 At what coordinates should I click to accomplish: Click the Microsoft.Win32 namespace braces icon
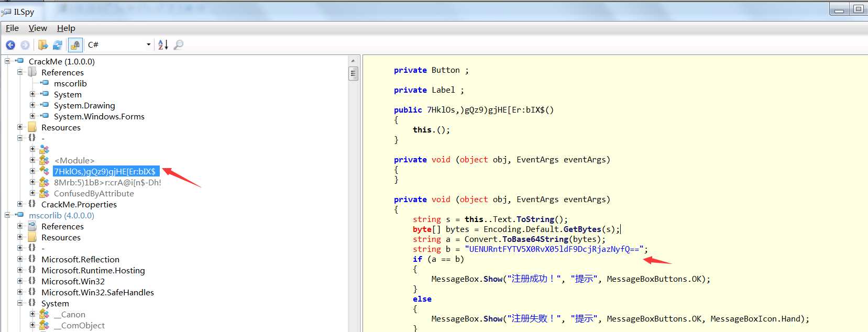32,281
